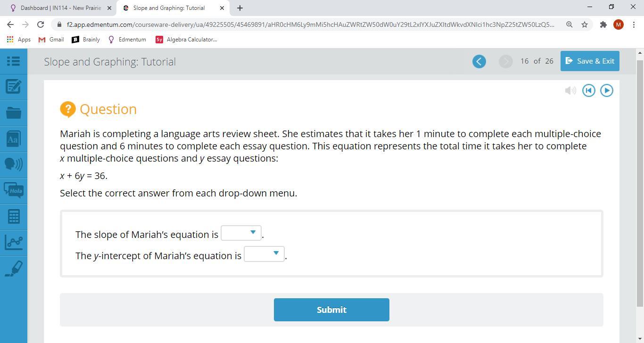Screen dimensions: 644x343
Task: Open the folder tool in sidebar
Action: pyautogui.click(x=13, y=113)
